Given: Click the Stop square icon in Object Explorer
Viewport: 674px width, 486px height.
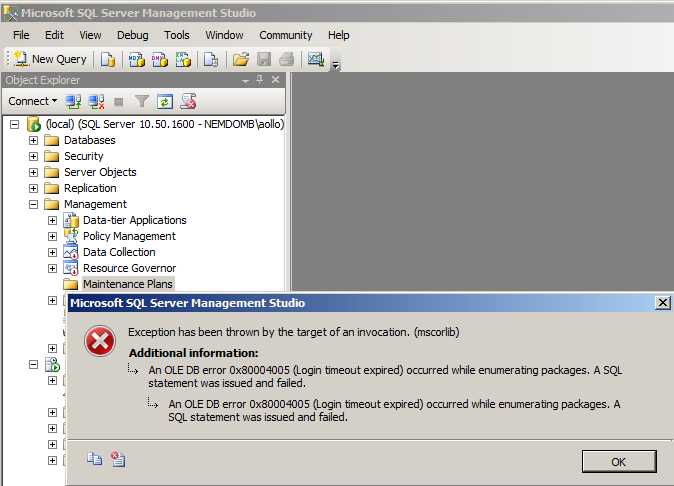Looking at the screenshot, I should click(x=119, y=102).
